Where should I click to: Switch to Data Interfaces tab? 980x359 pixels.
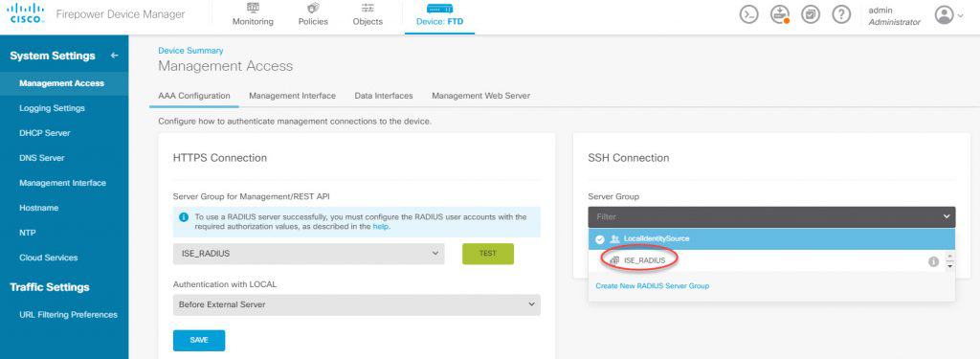[384, 96]
